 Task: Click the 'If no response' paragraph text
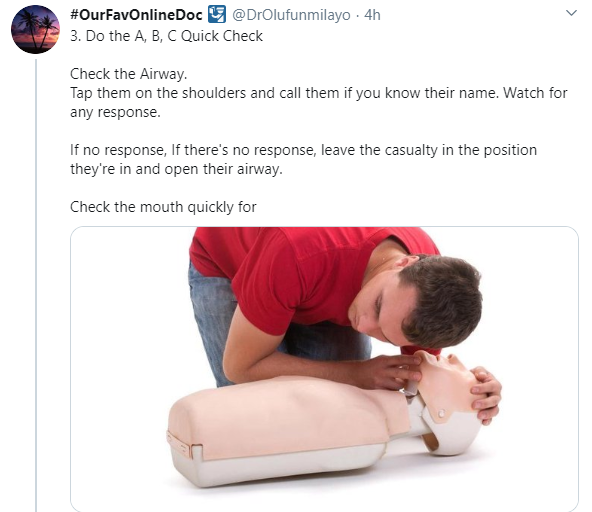click(x=303, y=159)
